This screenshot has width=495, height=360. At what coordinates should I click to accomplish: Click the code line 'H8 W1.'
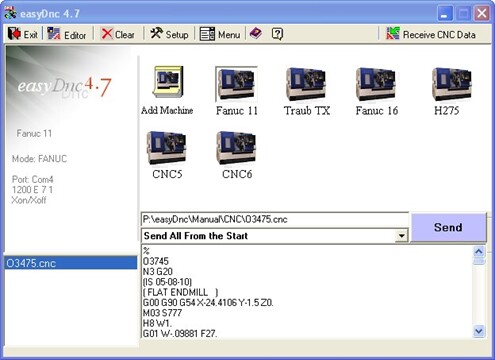click(157, 323)
